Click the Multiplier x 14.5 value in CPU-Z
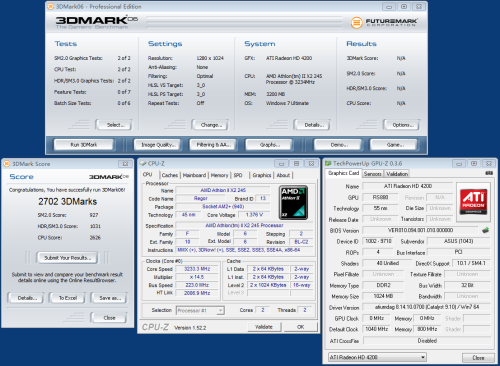The width and height of the screenshot is (500, 366). click(197, 277)
